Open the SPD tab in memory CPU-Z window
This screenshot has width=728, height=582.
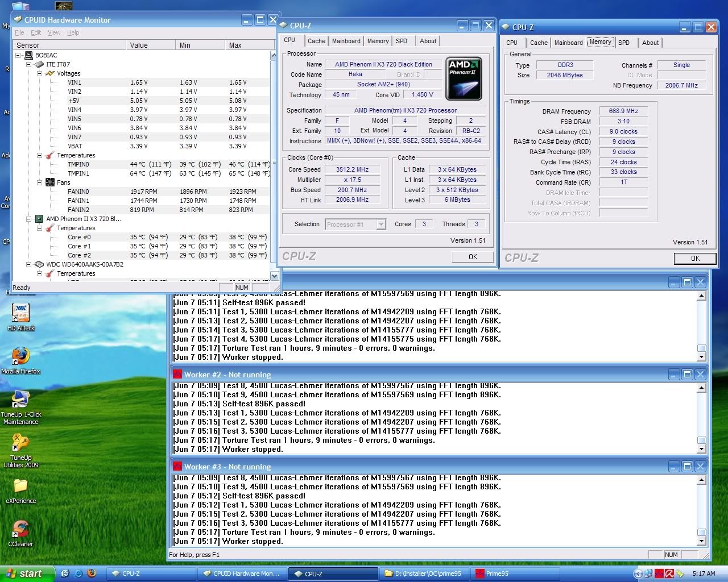coord(623,43)
